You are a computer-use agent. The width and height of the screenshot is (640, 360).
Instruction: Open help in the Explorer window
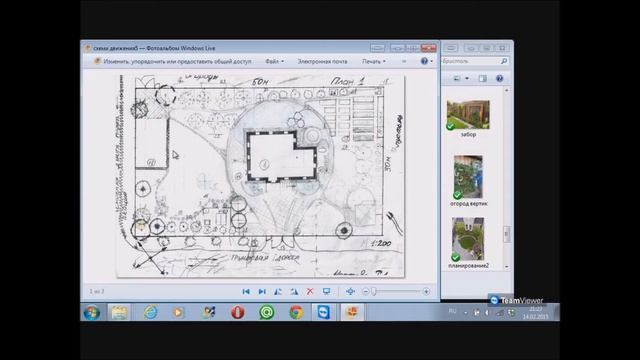499,78
